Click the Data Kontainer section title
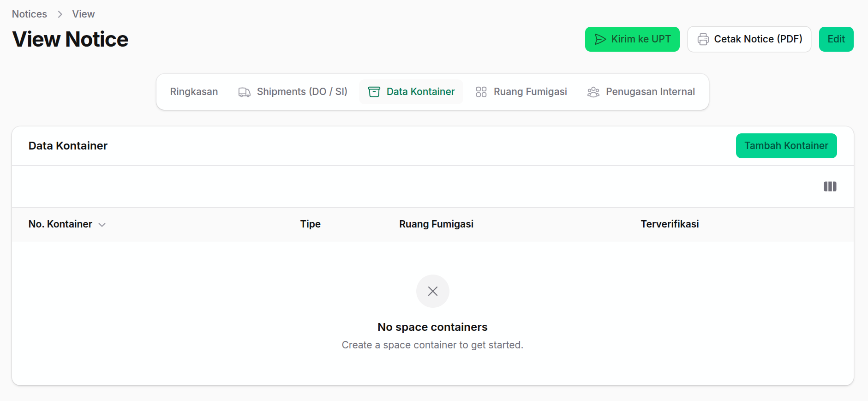The width and height of the screenshot is (868, 401). [68, 146]
